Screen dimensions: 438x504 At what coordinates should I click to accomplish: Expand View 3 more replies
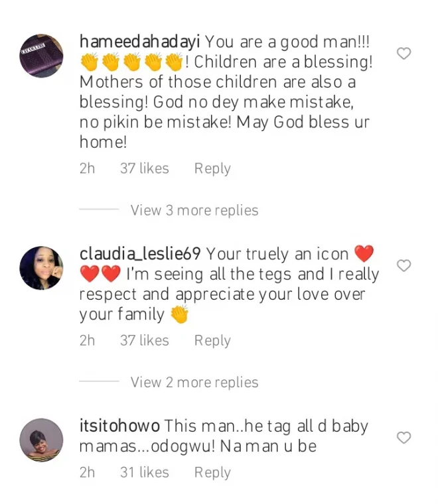click(x=194, y=210)
